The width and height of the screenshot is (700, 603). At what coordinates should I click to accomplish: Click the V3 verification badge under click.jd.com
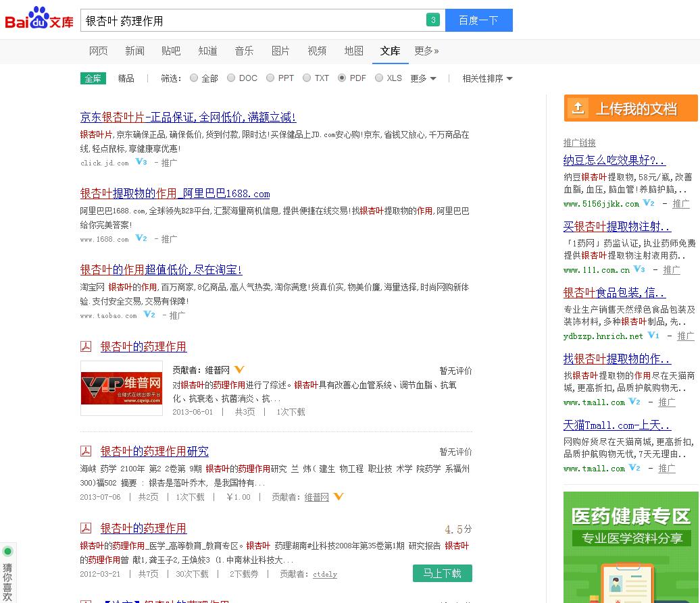click(141, 162)
